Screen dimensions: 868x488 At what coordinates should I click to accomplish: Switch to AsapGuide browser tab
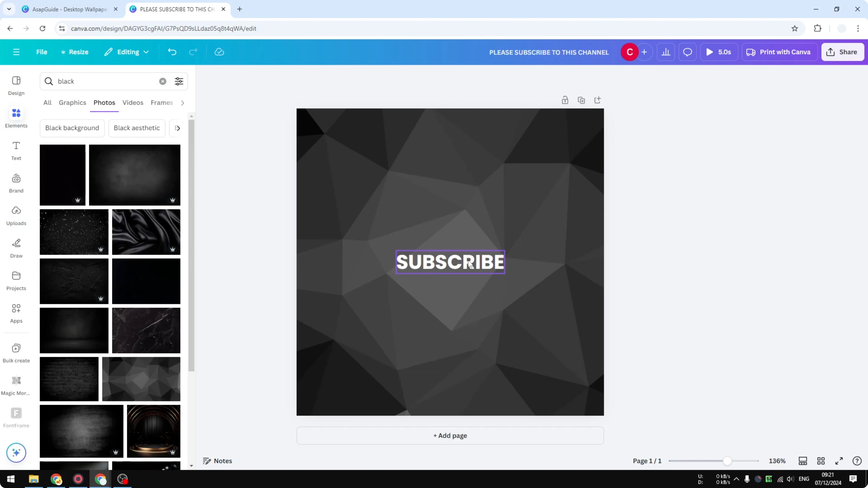click(70, 9)
